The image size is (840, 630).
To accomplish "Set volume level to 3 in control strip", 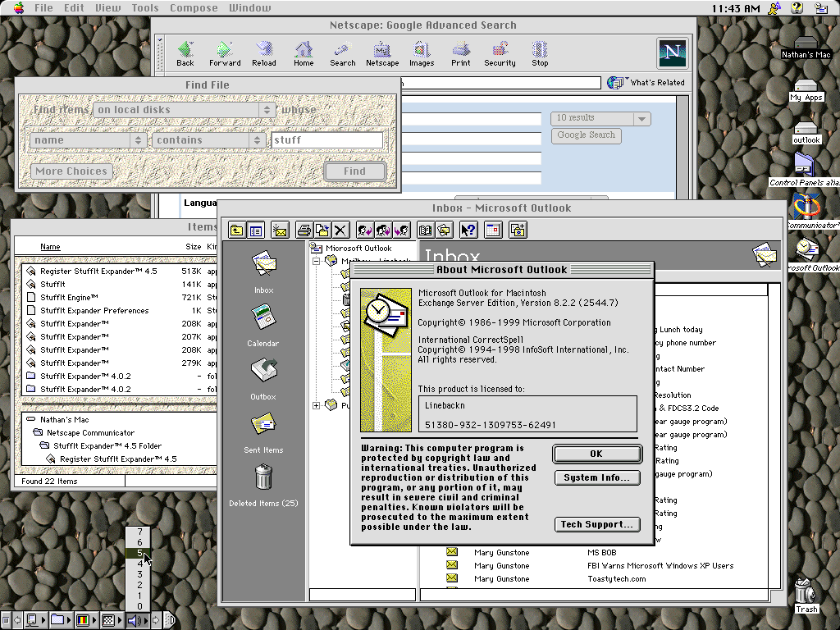I will pyautogui.click(x=140, y=573).
